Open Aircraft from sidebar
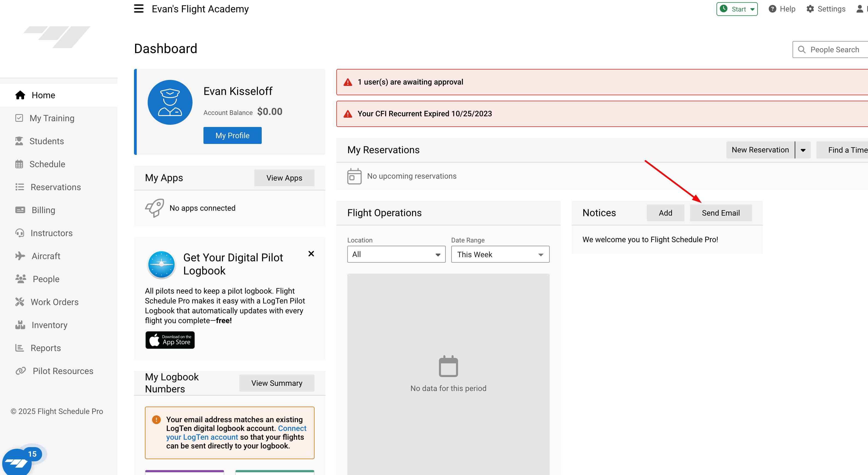The image size is (868, 475). point(59,256)
